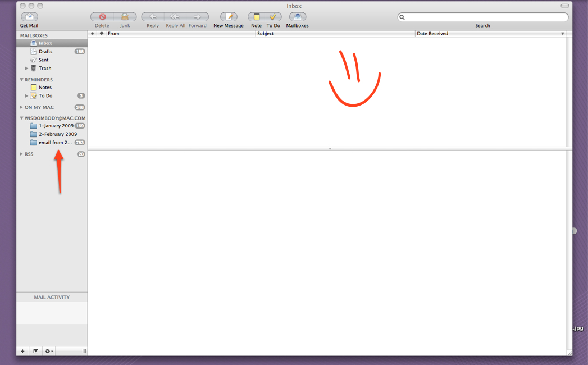Expand the RSS section
588x365 pixels.
click(21, 154)
